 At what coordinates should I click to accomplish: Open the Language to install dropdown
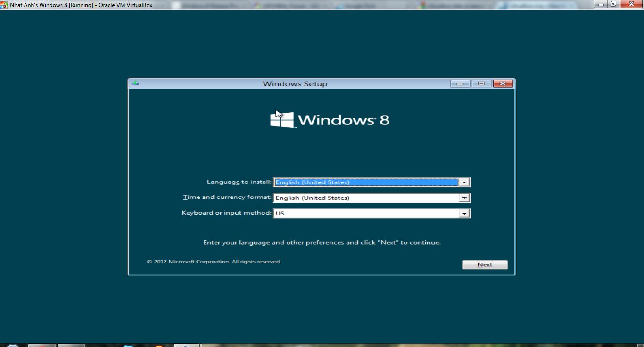point(372,182)
